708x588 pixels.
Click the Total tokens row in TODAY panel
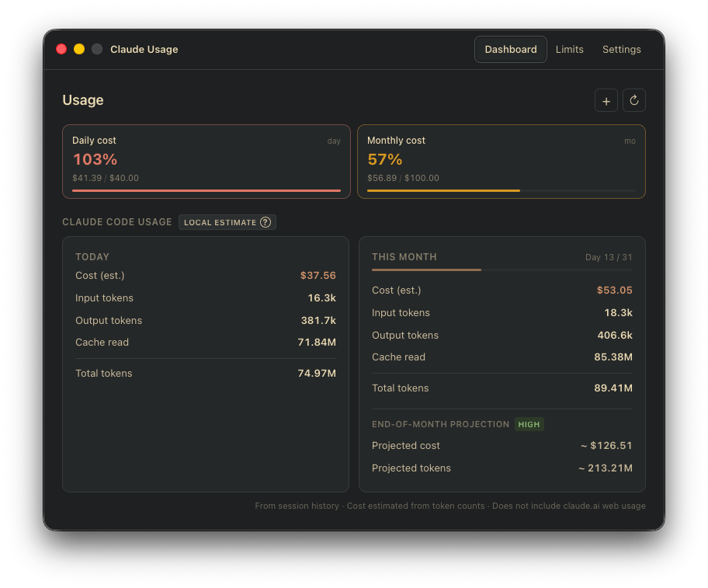[206, 373]
